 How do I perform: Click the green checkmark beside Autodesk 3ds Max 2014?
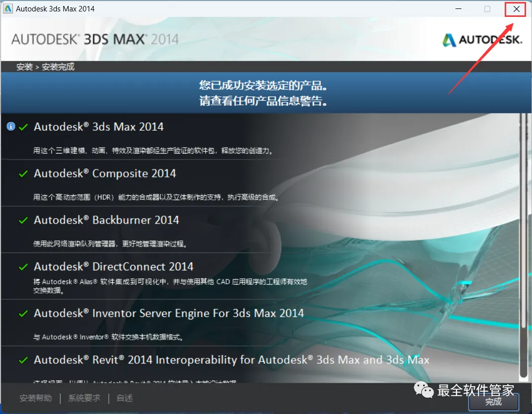click(x=23, y=127)
